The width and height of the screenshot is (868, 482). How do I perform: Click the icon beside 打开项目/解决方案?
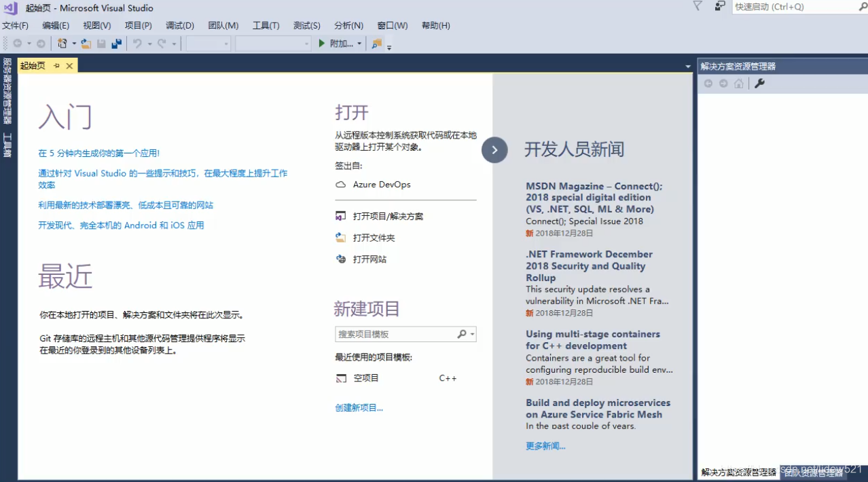[x=341, y=216]
